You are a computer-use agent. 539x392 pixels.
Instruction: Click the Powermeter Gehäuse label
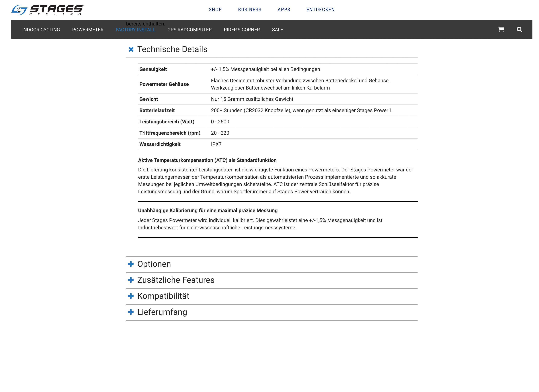click(x=164, y=84)
